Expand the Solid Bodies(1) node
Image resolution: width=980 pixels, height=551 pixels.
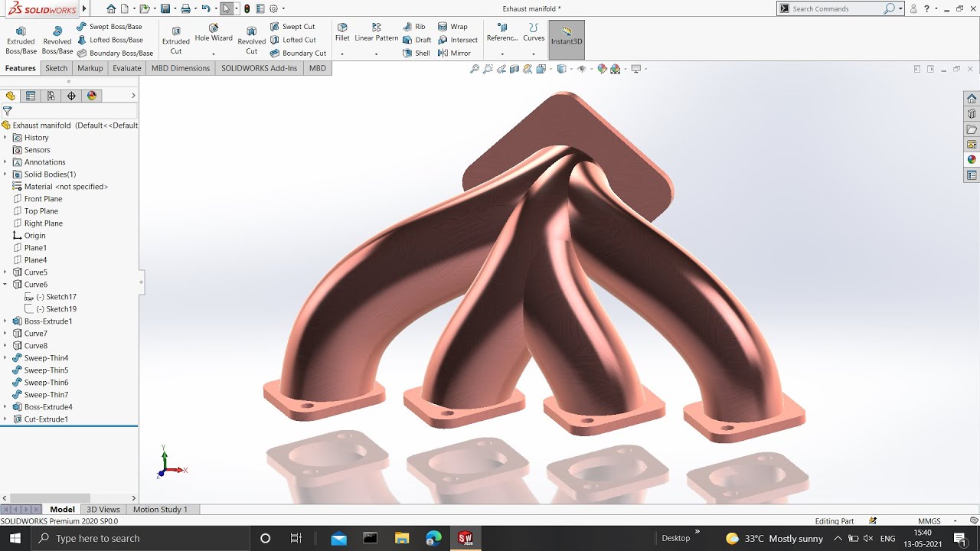pyautogui.click(x=5, y=174)
